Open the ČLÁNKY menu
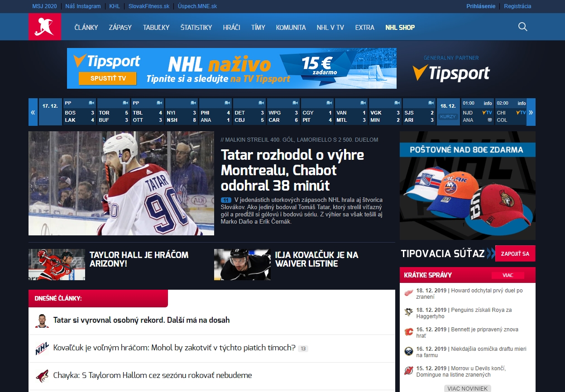 click(x=86, y=27)
